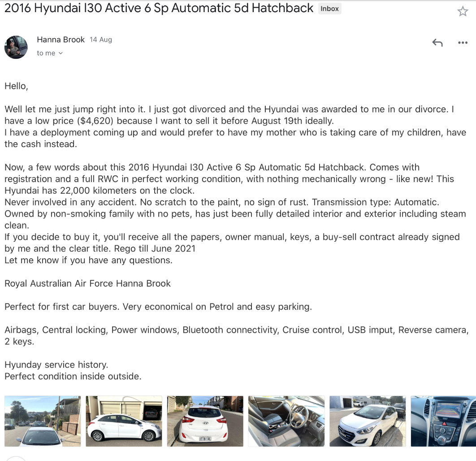Open the front three-quarter driveway photo
This screenshot has height=461, width=476.
pos(367,421)
